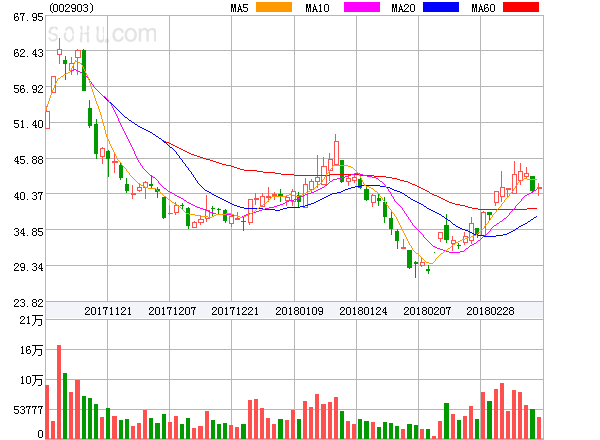Click the magenta MA10 legend swatch
The height and width of the screenshot is (440, 600).
(x=362, y=7)
